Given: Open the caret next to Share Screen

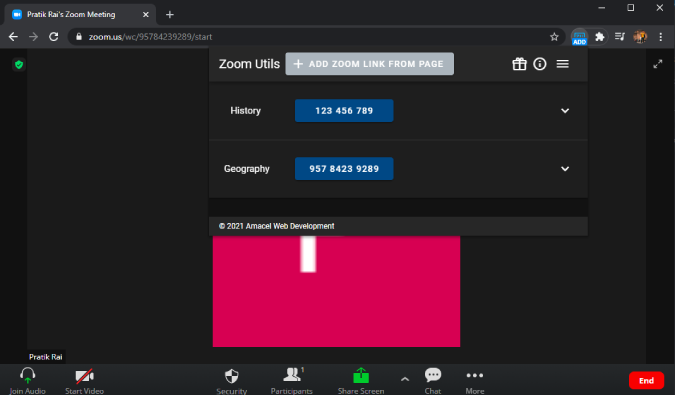Looking at the screenshot, I should pos(405,379).
